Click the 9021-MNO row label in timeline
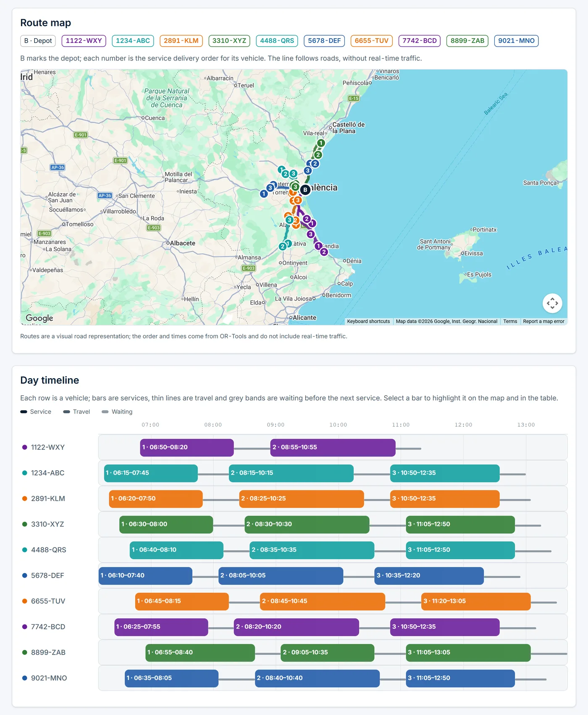The height and width of the screenshot is (715, 588). 49,678
